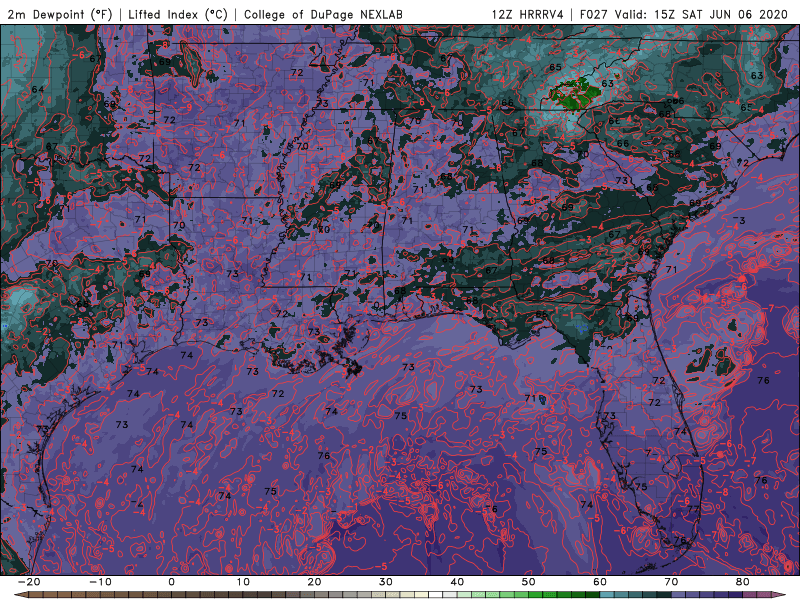
Task: Click the right arrow end of the color bar
Action: tap(779, 595)
